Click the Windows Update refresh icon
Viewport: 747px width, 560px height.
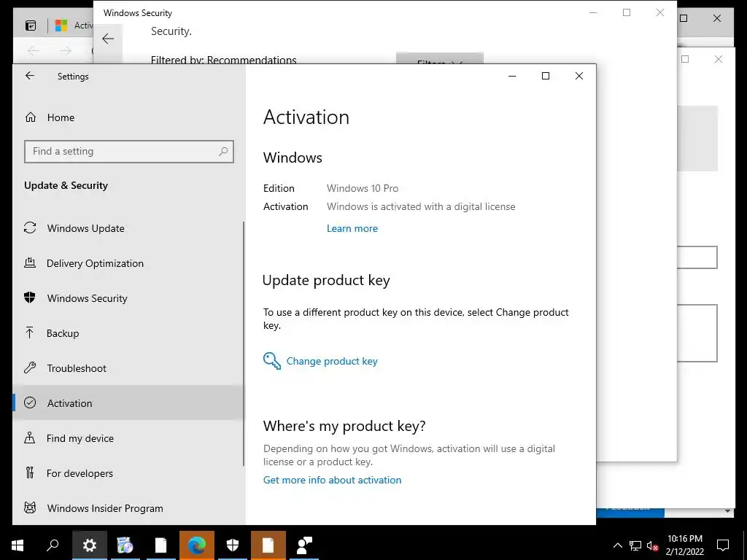coord(30,227)
